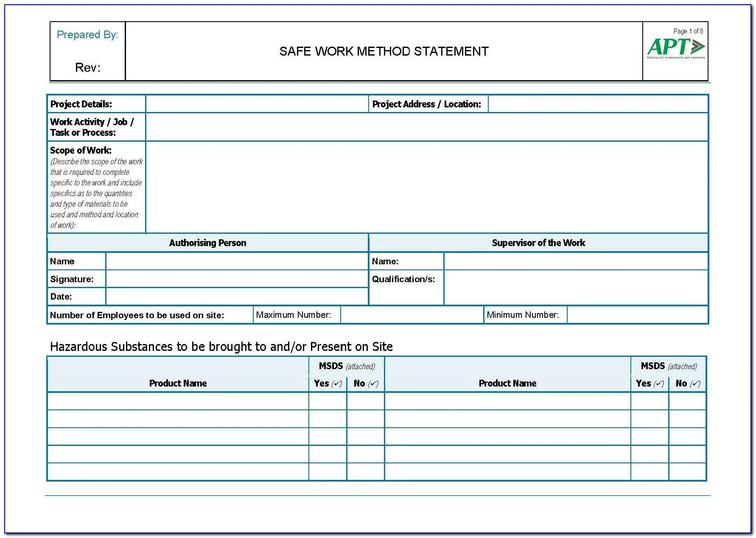Screen dimensions: 756x538
Task: Click the Hazardous Substances section heading
Action: click(221, 347)
